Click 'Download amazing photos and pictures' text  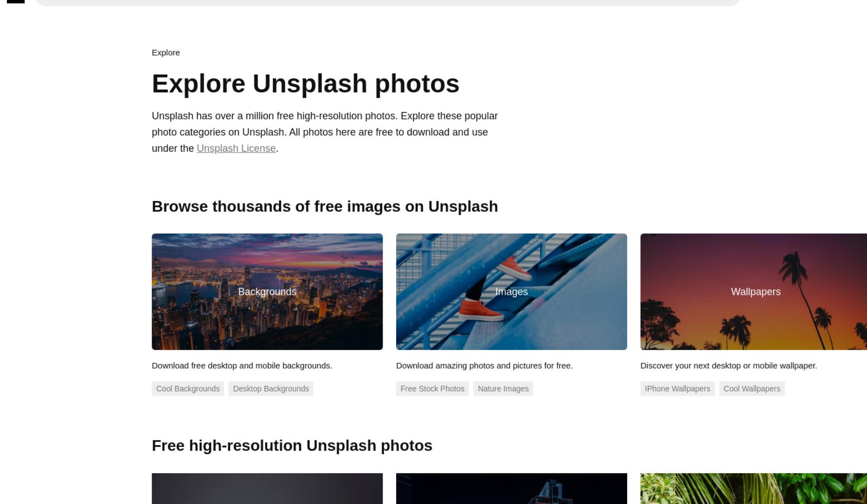tap(484, 366)
